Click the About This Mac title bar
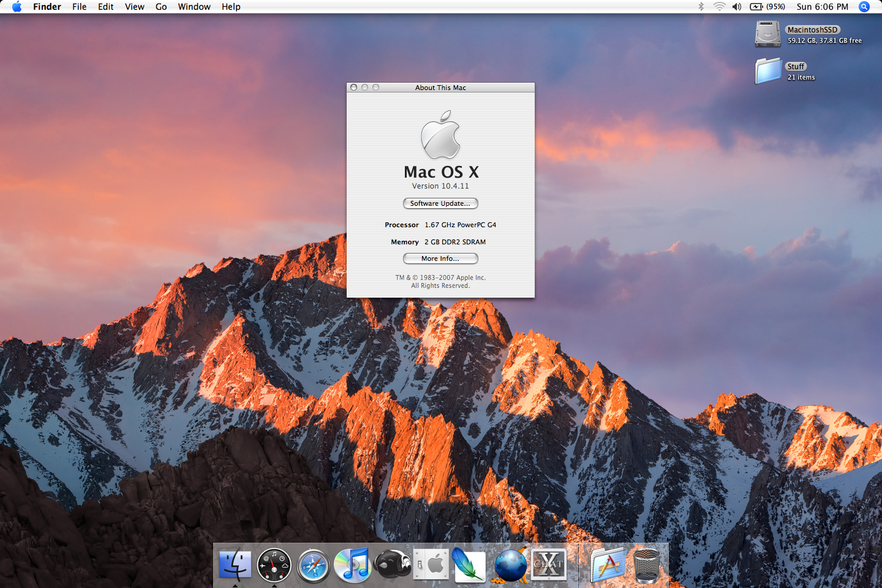Viewport: 882px width, 588px height. (440, 88)
